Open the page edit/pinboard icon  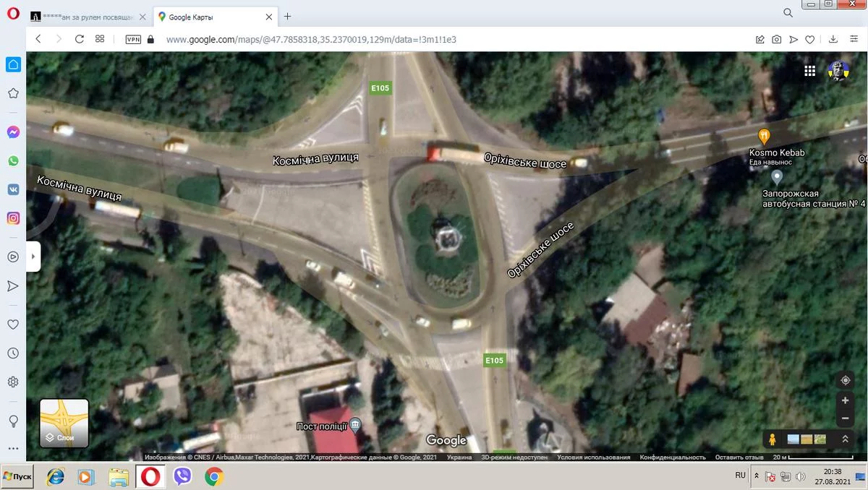click(760, 40)
